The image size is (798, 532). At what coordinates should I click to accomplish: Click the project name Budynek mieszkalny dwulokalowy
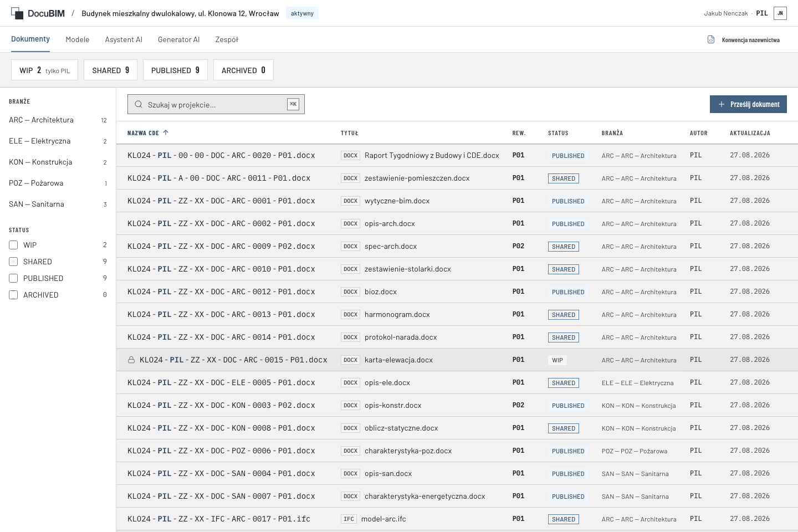(x=180, y=13)
